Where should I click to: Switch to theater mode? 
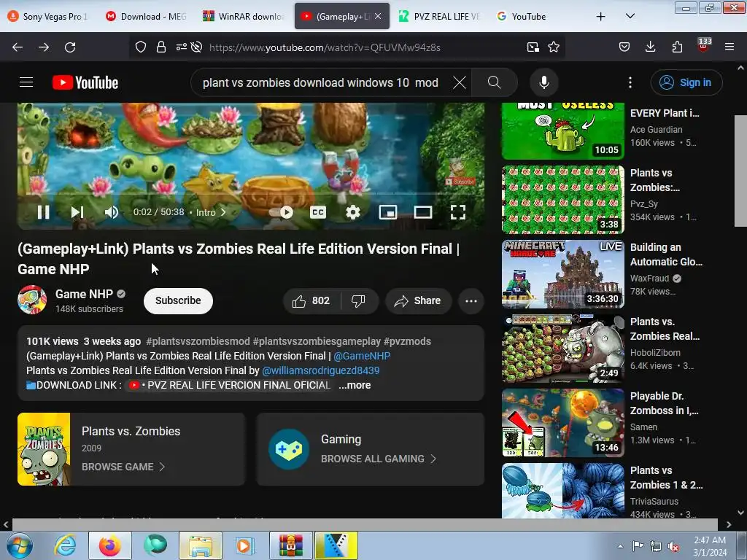tap(422, 212)
